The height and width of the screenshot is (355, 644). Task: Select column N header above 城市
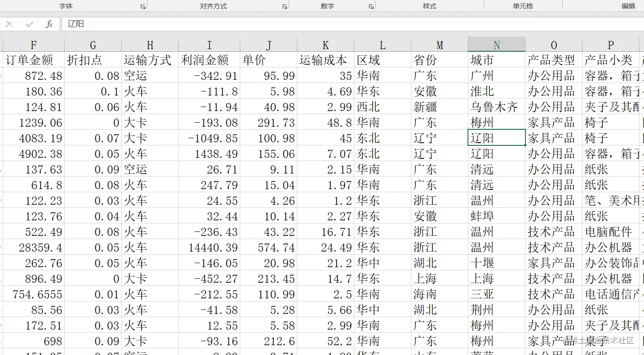[x=496, y=45]
